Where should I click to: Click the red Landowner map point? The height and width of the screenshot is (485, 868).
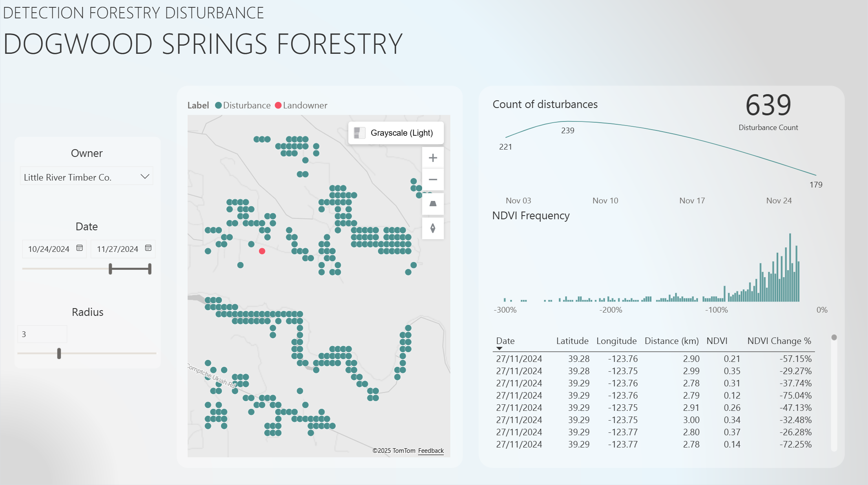coord(262,251)
